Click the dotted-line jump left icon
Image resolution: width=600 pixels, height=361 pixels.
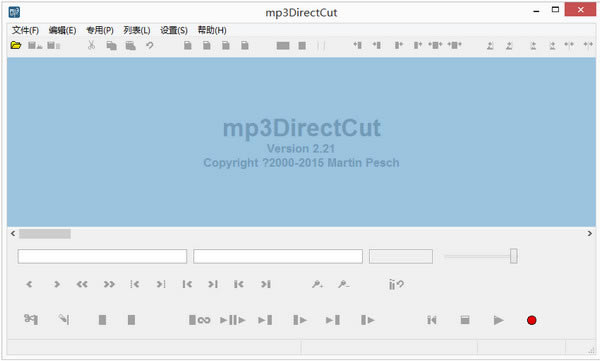click(134, 284)
